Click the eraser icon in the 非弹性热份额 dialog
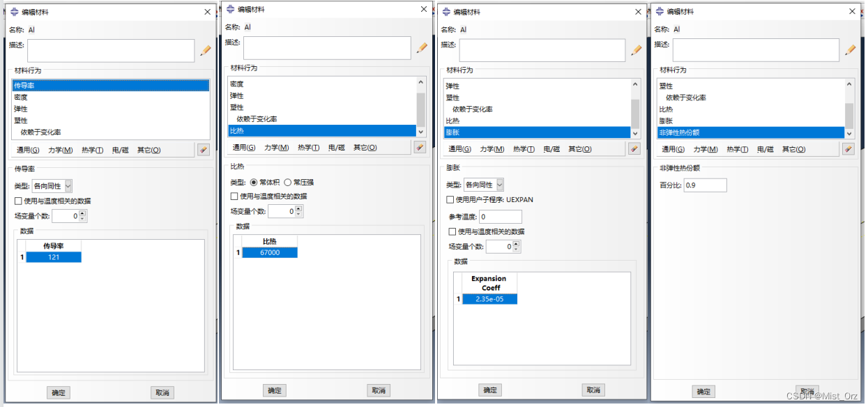Image resolution: width=868 pixels, height=407 pixels. pos(850,148)
